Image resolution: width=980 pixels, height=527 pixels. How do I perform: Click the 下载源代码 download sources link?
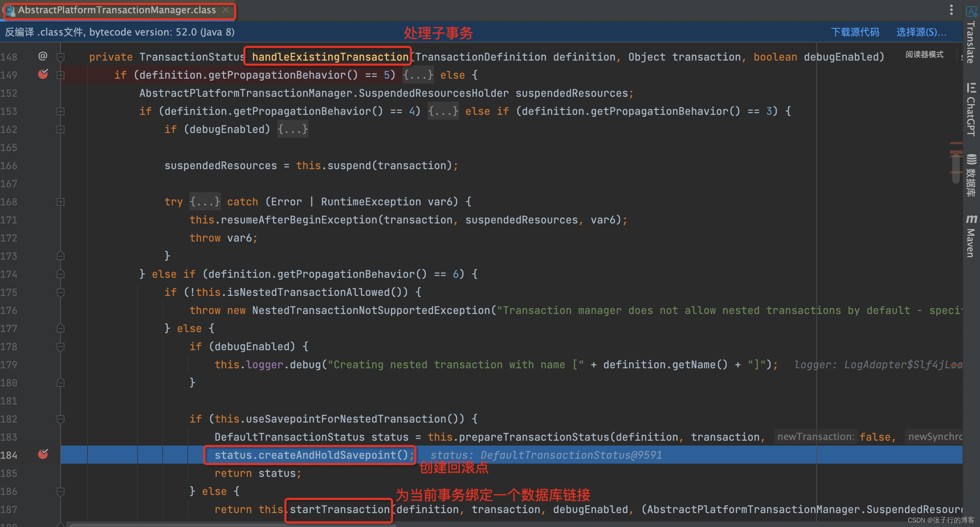click(855, 32)
